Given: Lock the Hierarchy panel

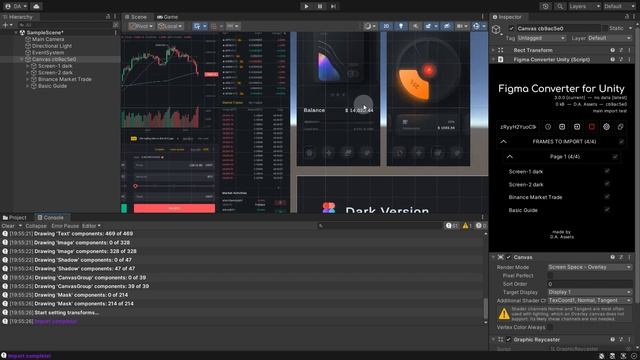Looking at the screenshot, I should tap(108, 17).
